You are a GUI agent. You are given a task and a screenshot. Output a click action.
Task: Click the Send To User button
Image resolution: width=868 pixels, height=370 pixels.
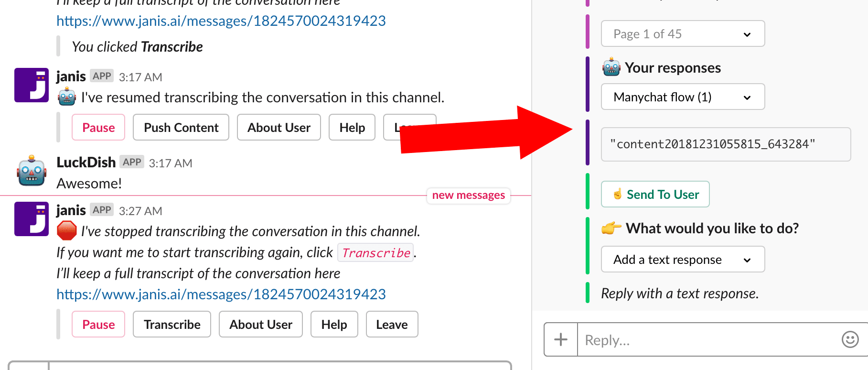[x=655, y=194]
